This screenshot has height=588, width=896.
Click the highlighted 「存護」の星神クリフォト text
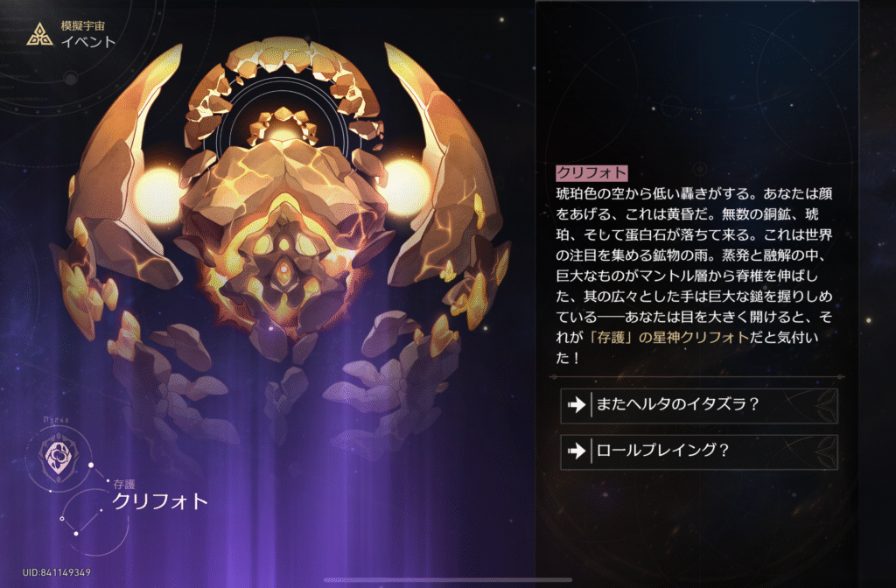(x=668, y=337)
